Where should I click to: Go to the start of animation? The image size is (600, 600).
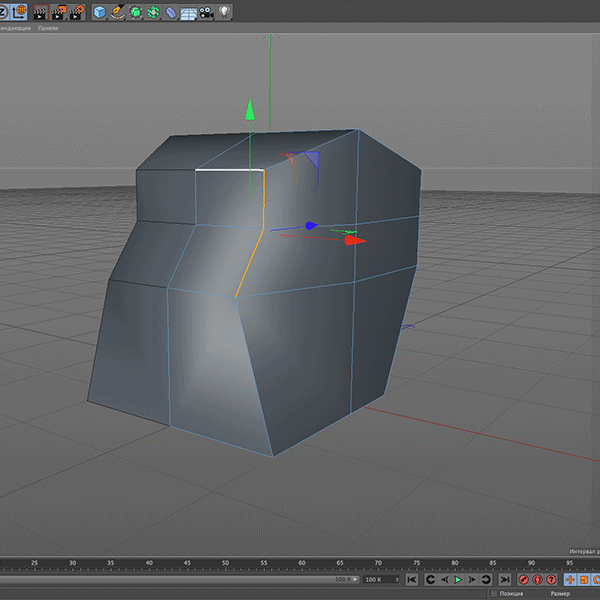click(x=412, y=579)
